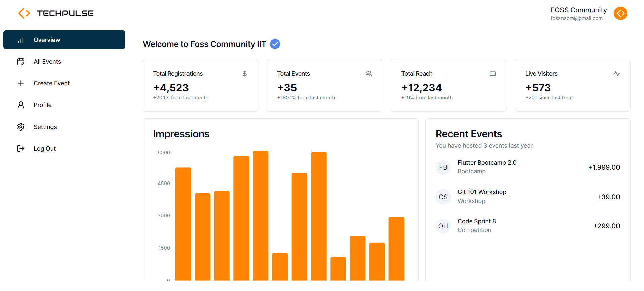The width and height of the screenshot is (644, 291).
Task: Click the +39.00 amount
Action: 608,197
